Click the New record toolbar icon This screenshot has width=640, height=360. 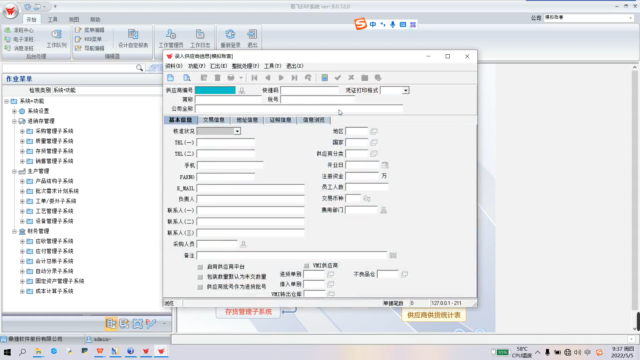171,78
